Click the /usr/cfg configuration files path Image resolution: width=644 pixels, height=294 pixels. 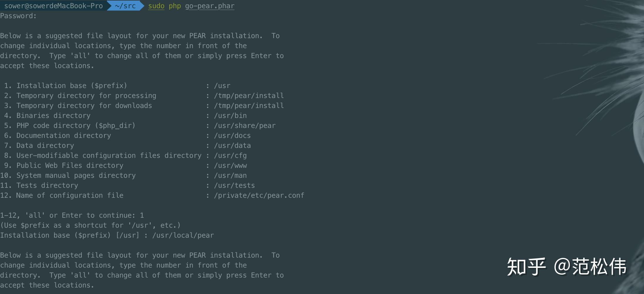pos(230,156)
